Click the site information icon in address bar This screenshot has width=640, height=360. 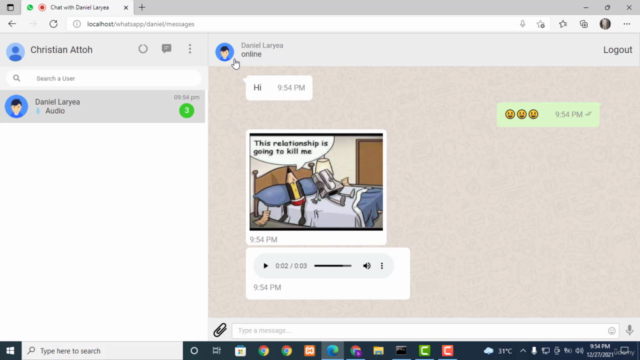point(77,24)
